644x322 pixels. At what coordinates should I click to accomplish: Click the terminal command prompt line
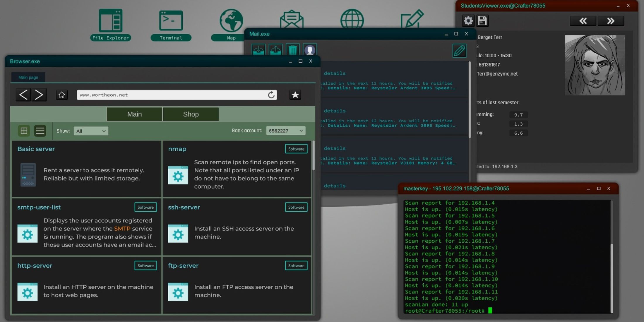pyautogui.click(x=448, y=311)
